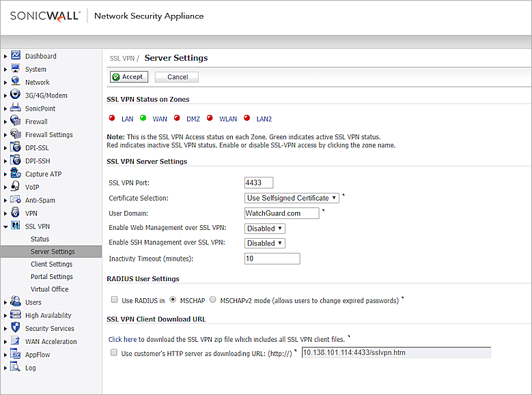Toggle the green WAN zone status indicator
Image resolution: width=532 pixels, height=395 pixels.
[144, 118]
